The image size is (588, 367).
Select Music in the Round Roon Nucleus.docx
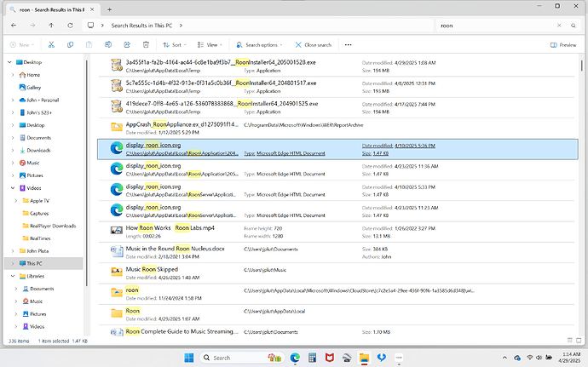(337, 252)
